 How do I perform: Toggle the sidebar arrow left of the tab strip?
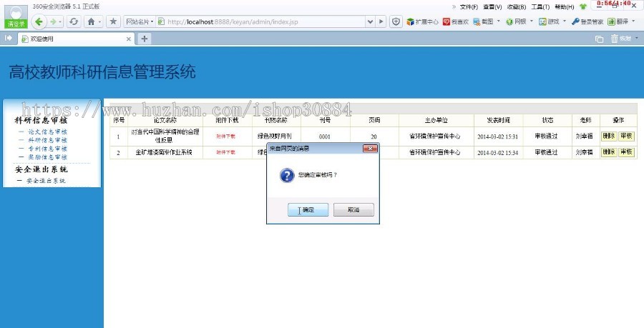coord(8,38)
